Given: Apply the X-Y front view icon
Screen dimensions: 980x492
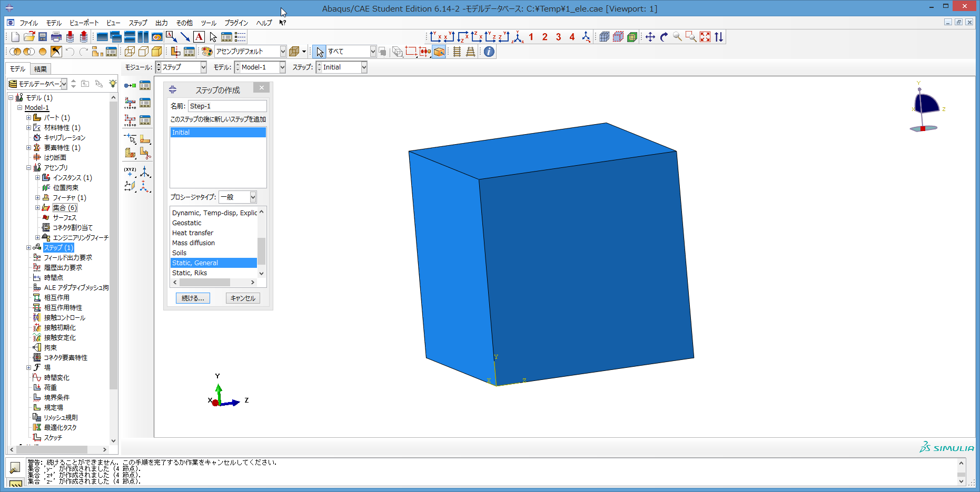Looking at the screenshot, I should pos(435,37).
